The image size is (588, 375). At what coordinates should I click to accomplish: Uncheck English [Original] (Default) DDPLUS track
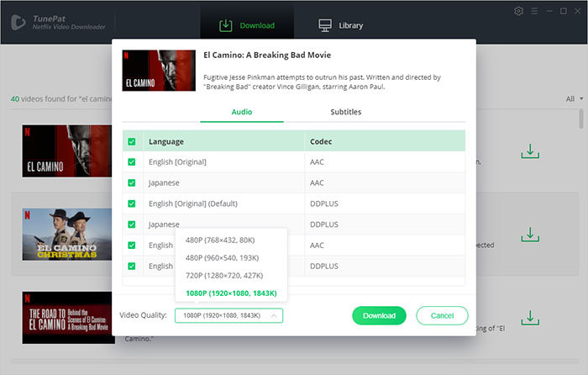[x=132, y=203]
